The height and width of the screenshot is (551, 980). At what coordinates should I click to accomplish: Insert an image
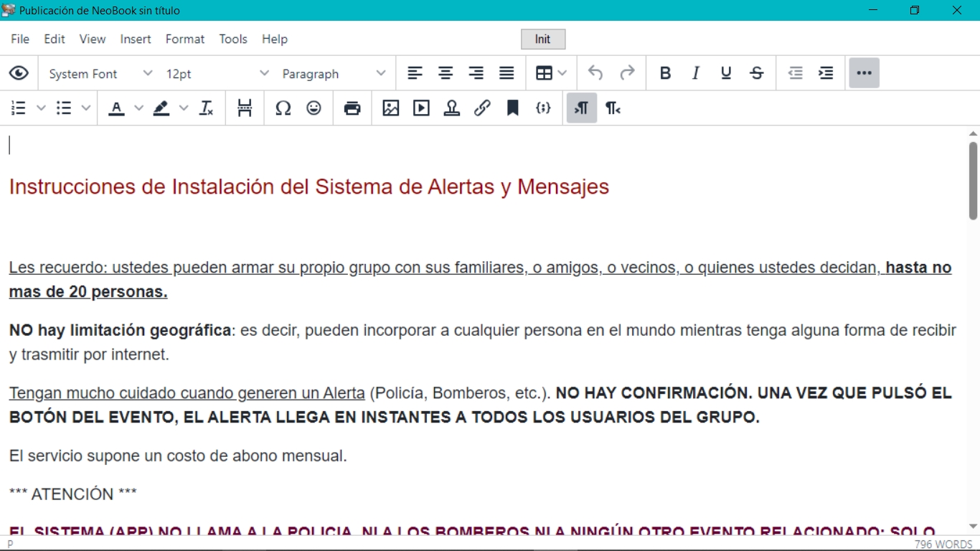point(391,108)
